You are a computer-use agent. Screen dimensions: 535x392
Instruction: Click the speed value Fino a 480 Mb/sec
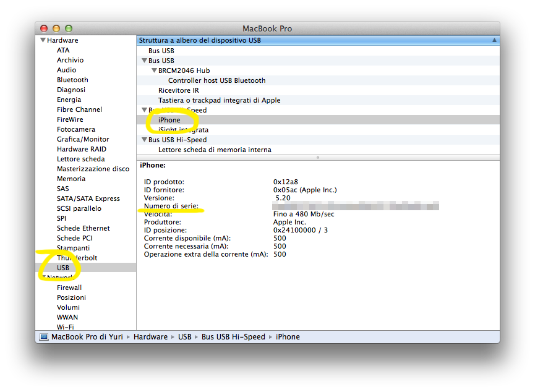click(304, 215)
